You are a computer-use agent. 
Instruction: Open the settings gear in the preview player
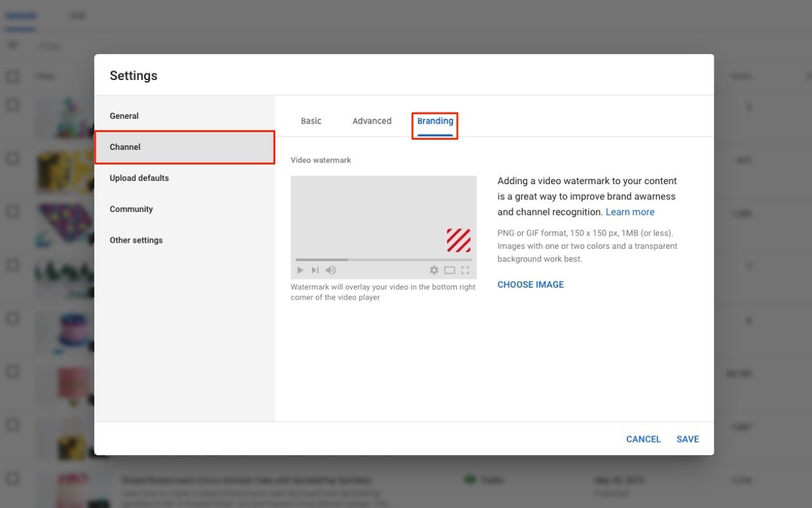pos(434,270)
